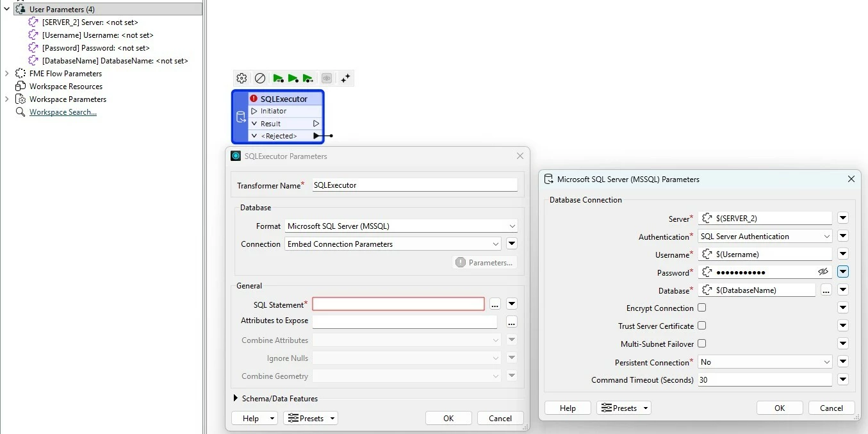Click into the empty SQL Statement field
The image size is (868, 434).
pyautogui.click(x=398, y=304)
